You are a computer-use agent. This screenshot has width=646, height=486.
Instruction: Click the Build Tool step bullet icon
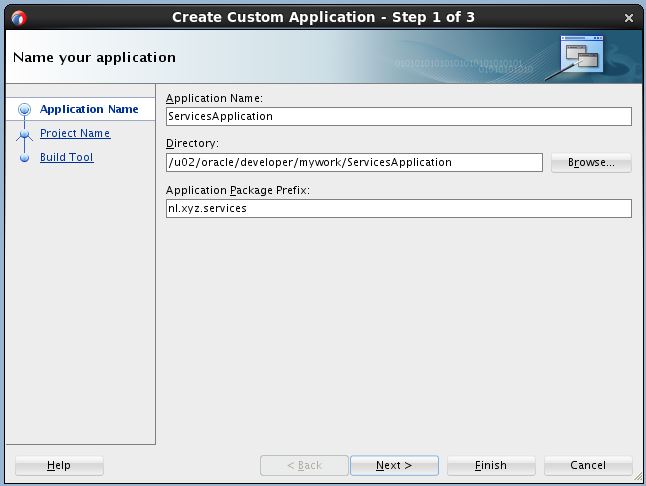25,158
